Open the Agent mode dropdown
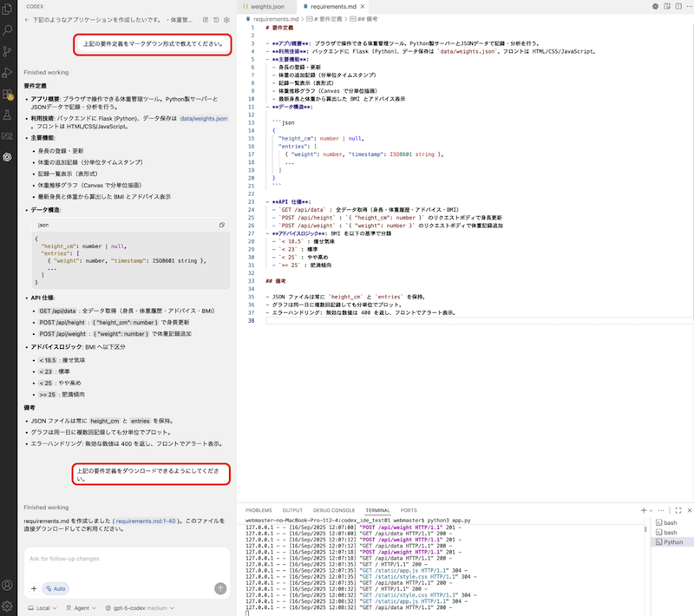Screen dimensions: 694x616 coord(81,608)
